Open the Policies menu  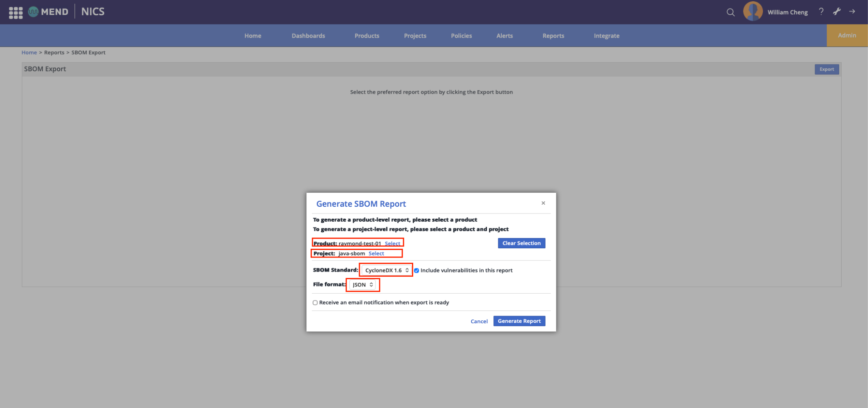pos(461,36)
